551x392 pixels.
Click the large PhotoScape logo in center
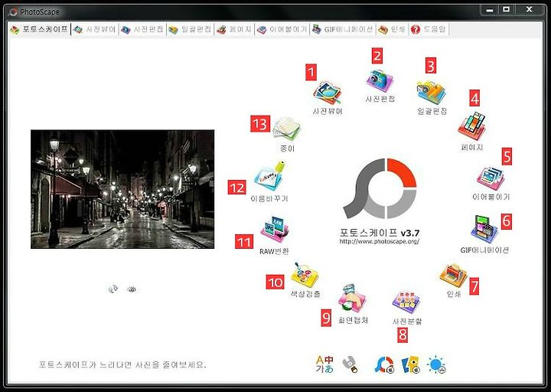(x=380, y=188)
